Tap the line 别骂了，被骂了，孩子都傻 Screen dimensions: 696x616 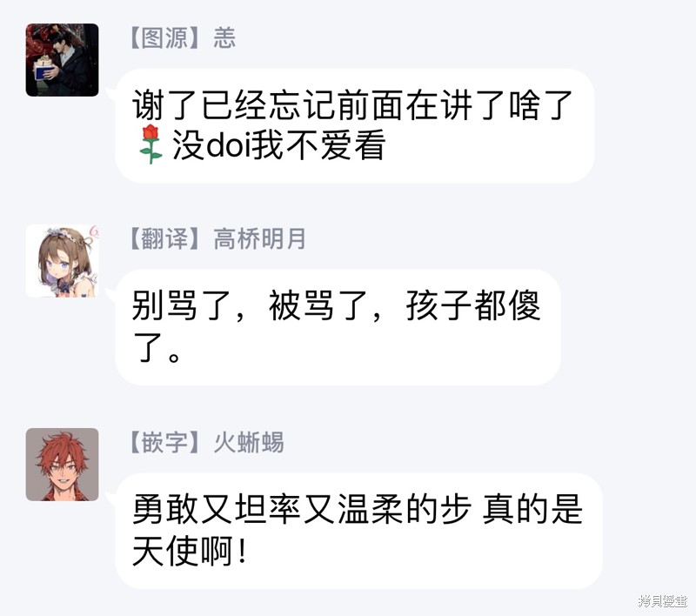coord(336,305)
